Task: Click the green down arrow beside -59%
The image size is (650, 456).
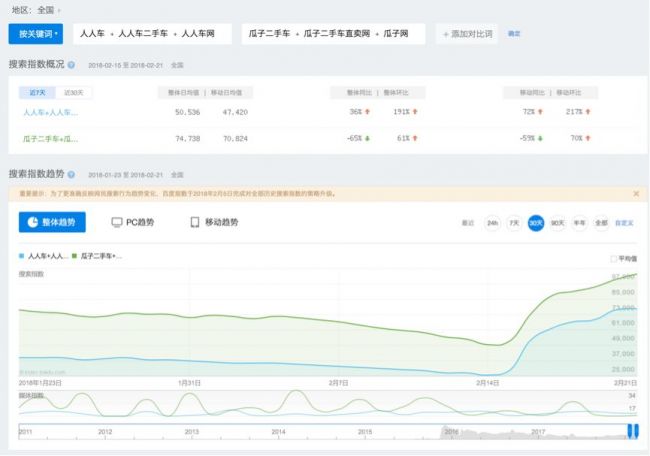Action: 540,138
